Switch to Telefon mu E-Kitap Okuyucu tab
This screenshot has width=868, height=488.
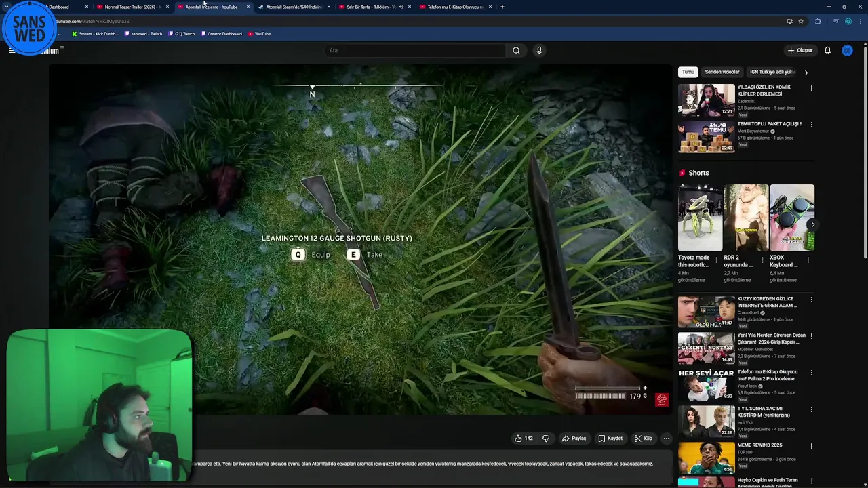455,7
